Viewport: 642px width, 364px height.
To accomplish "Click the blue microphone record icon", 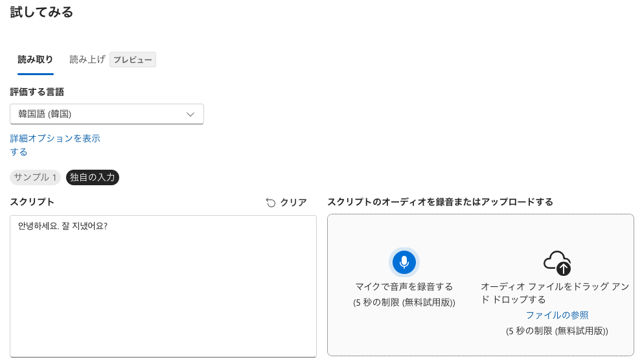I will pos(404,262).
